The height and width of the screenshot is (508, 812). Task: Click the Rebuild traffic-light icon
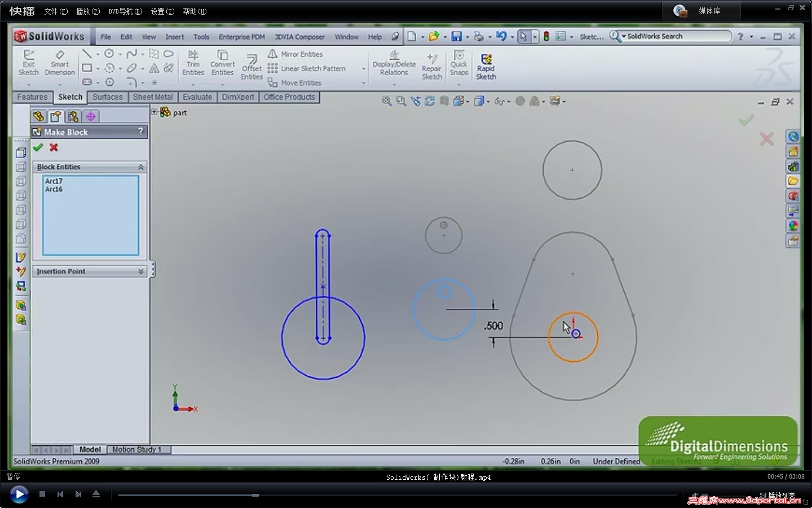pos(546,37)
